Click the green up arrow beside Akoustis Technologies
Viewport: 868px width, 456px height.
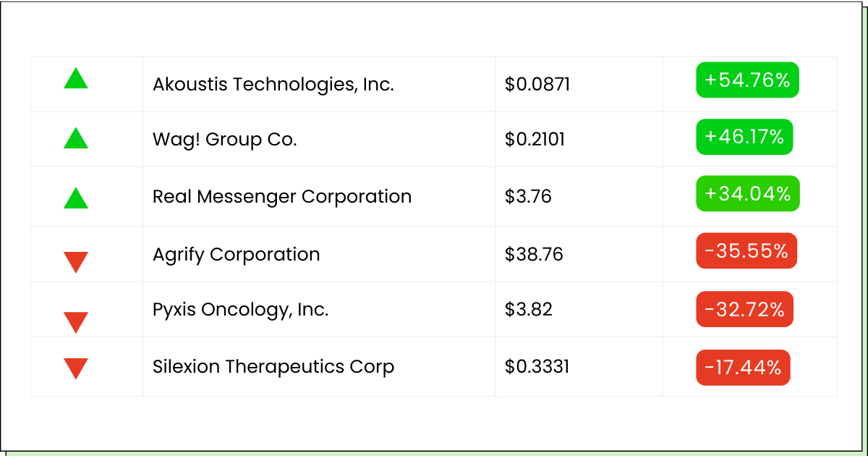click(x=76, y=78)
